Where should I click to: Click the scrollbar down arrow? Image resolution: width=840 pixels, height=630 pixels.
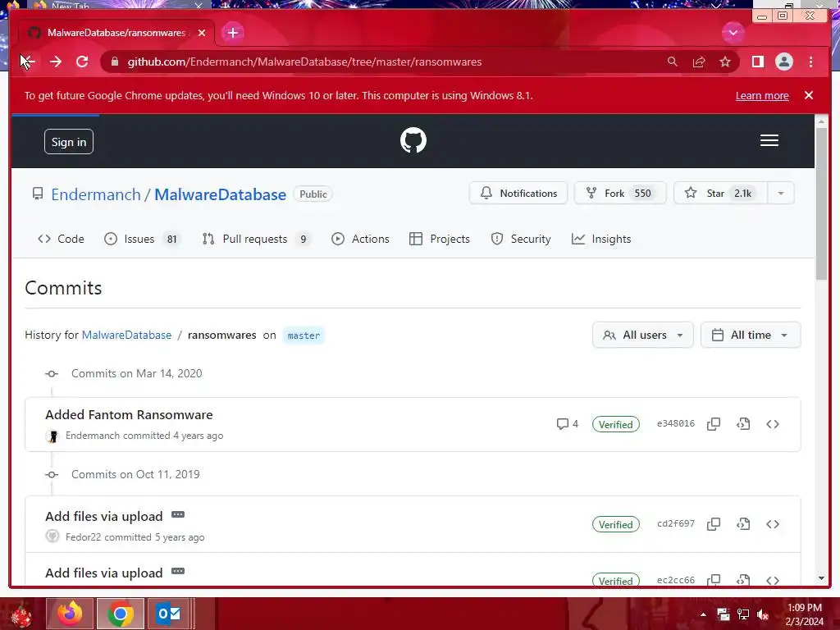click(821, 578)
